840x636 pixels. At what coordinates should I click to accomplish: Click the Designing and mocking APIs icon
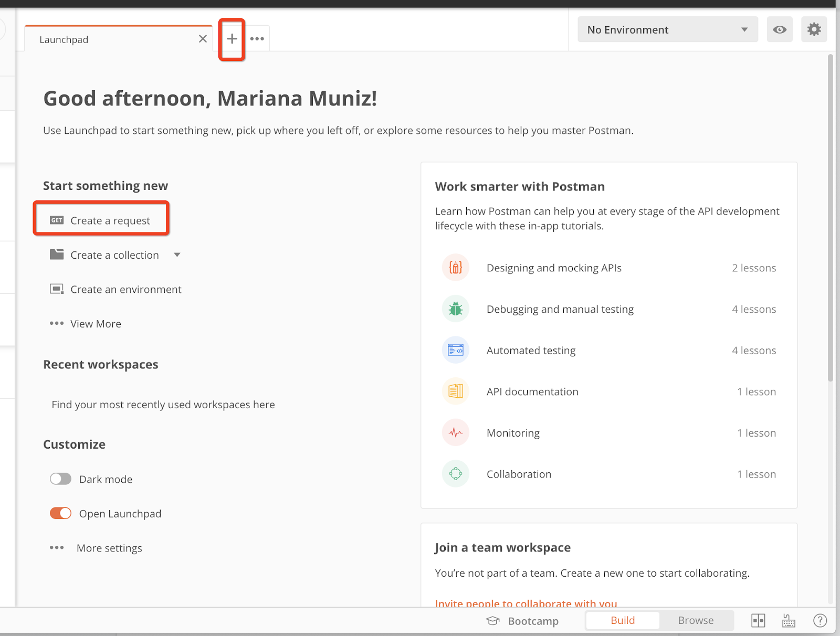(x=456, y=268)
